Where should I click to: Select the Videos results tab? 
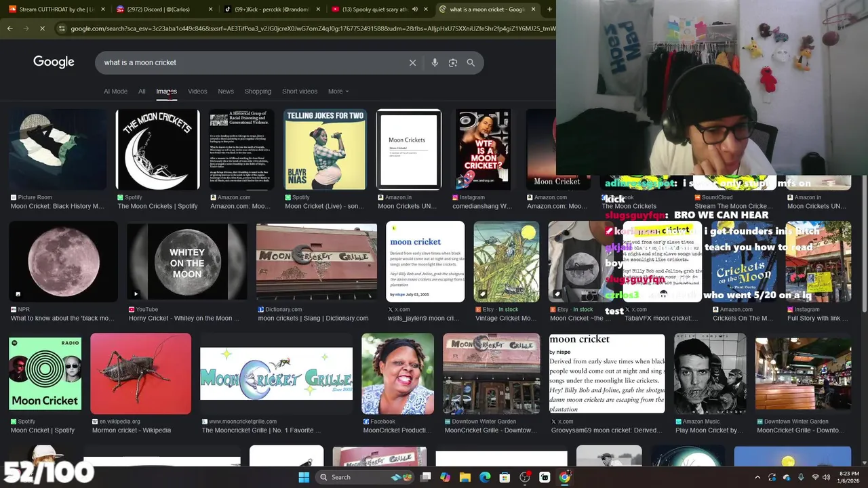click(x=197, y=91)
